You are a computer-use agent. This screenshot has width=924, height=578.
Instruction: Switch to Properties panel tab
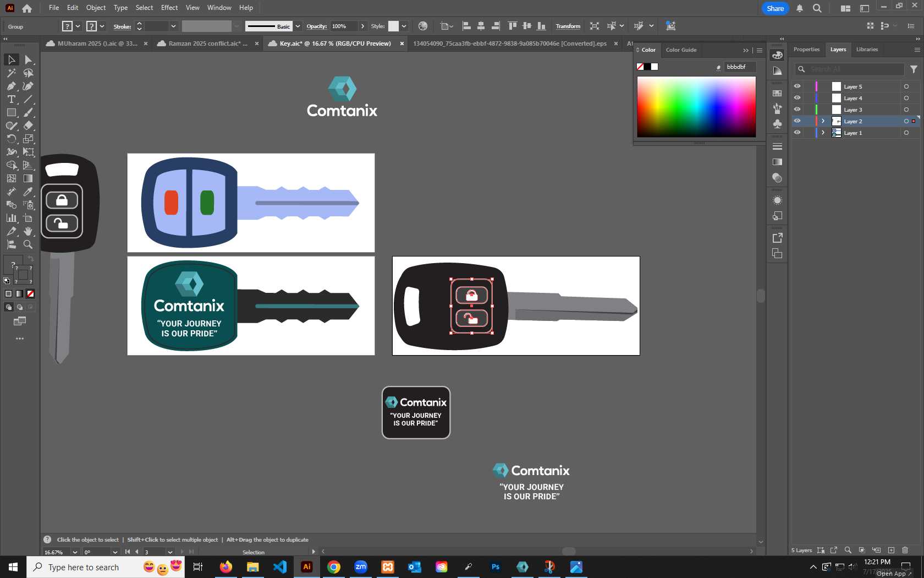(806, 50)
